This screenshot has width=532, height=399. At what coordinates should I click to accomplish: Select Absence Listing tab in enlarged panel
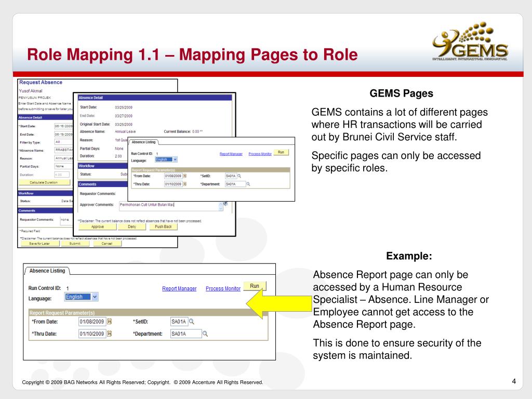(47, 271)
